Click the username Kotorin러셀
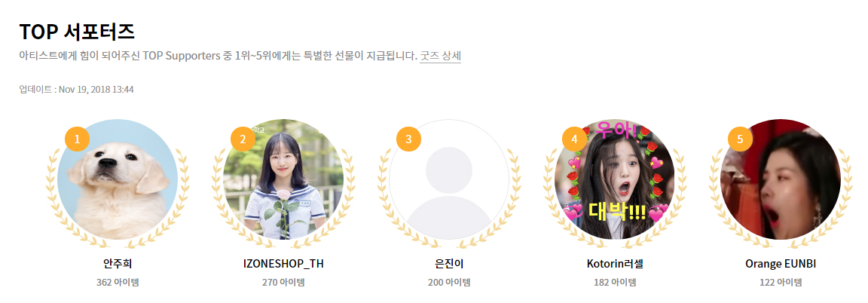Screen dimensions: 868x303 (x=615, y=265)
